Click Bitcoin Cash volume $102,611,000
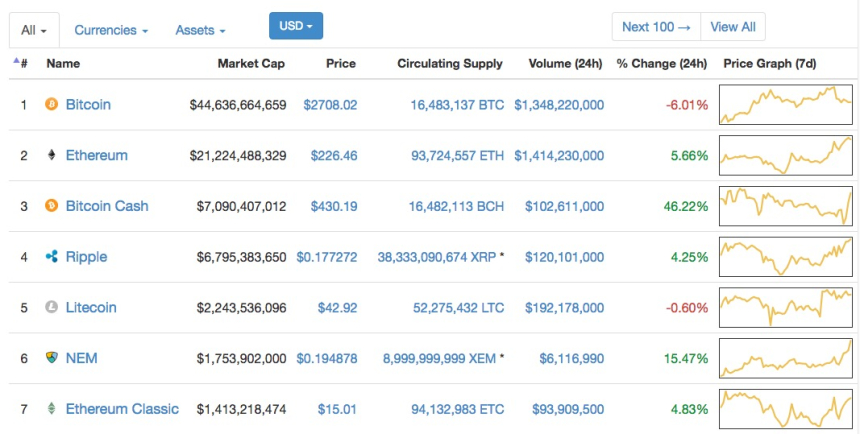This screenshot has height=434, width=860. pos(564,206)
